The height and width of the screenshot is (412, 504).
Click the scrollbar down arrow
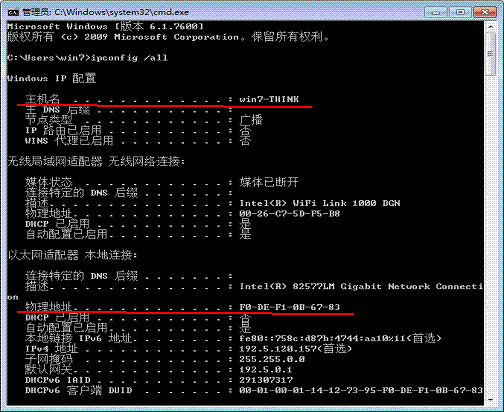[491, 400]
